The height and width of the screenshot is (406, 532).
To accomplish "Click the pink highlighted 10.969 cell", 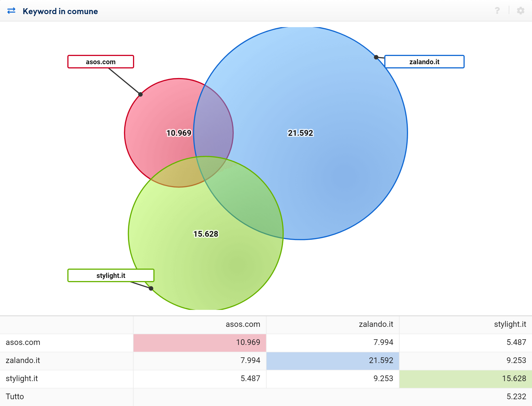I will [x=200, y=343].
